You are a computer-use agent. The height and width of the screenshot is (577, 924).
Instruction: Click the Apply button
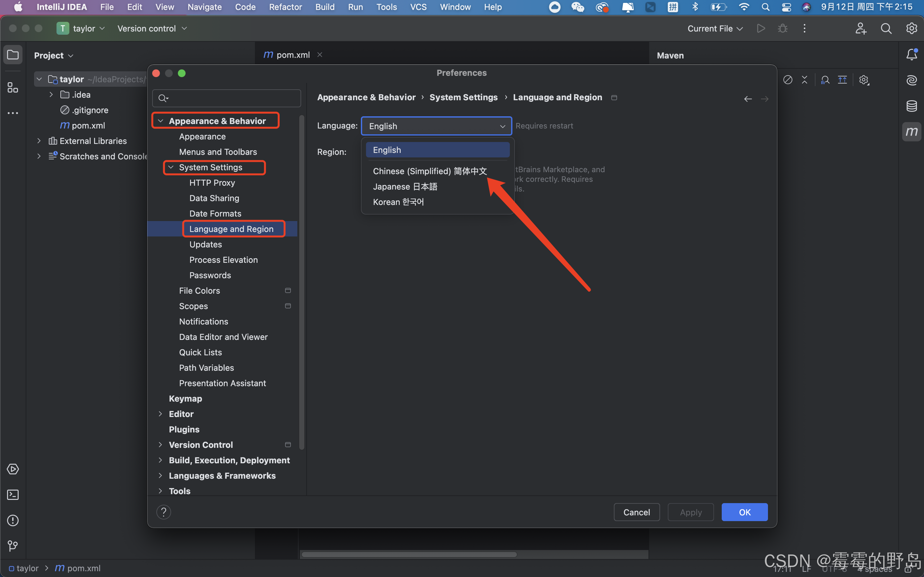coord(690,512)
